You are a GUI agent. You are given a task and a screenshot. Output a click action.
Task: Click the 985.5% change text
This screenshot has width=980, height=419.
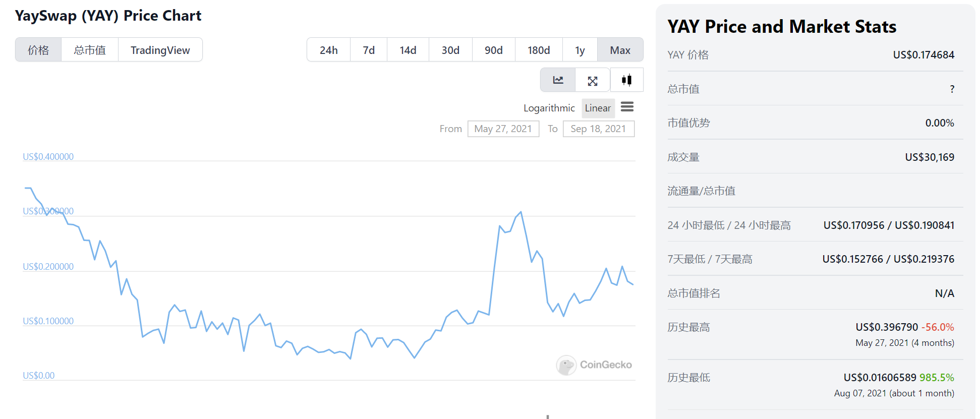coord(937,377)
